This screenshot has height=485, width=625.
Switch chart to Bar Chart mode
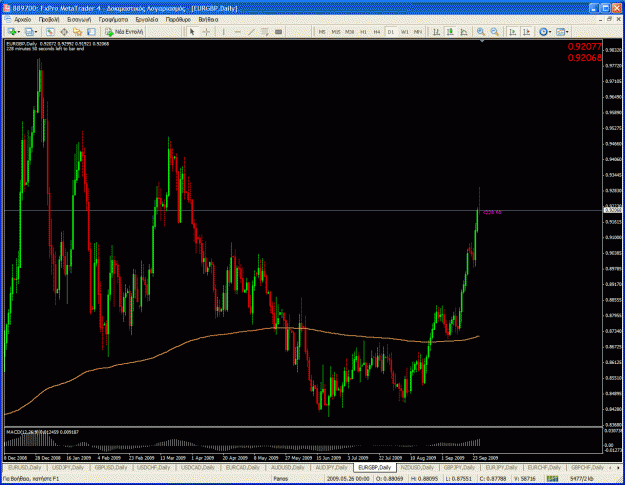click(436, 32)
